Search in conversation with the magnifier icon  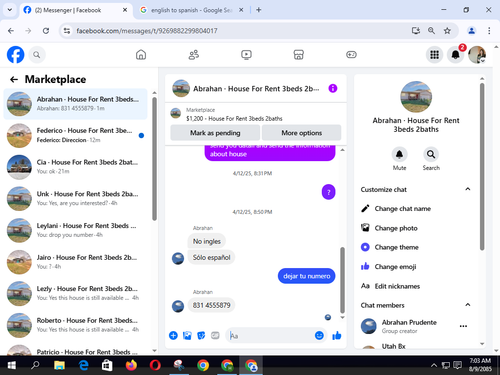[x=431, y=154]
